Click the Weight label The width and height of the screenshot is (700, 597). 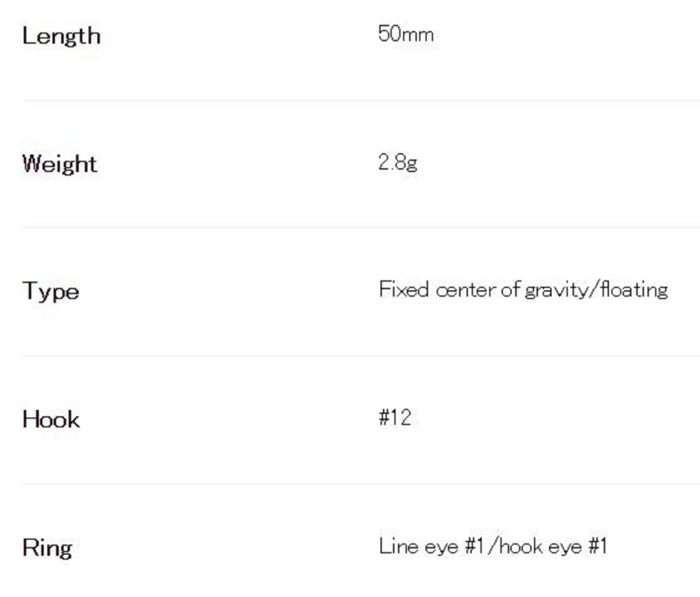pos(59,164)
